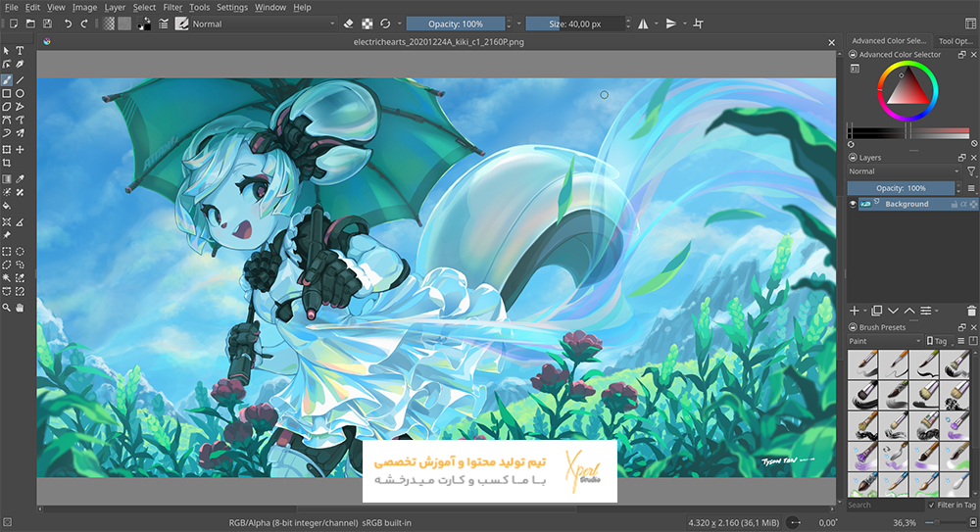Lock the Layers docker with the padlock icon
The width and height of the screenshot is (980, 532).
[854, 158]
